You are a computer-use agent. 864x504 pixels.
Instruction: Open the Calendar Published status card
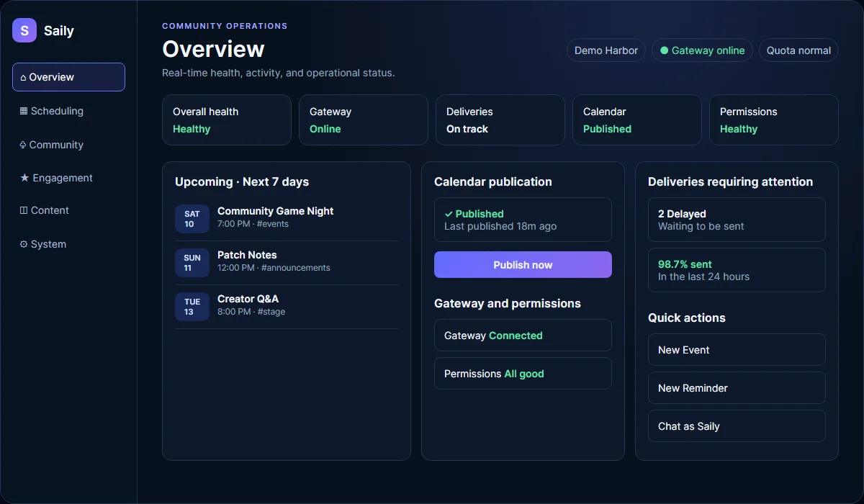[637, 120]
